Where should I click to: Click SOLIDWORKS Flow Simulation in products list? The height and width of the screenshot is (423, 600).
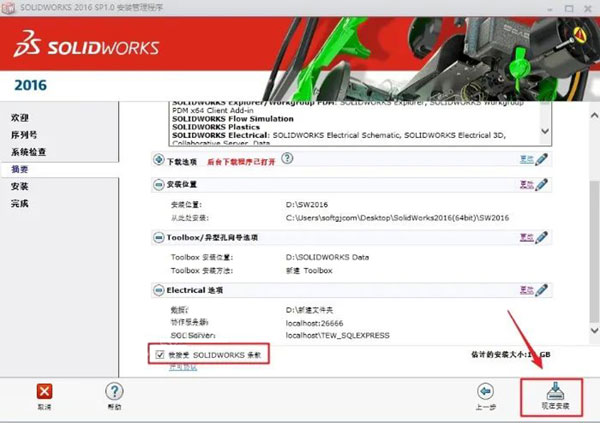[233, 119]
